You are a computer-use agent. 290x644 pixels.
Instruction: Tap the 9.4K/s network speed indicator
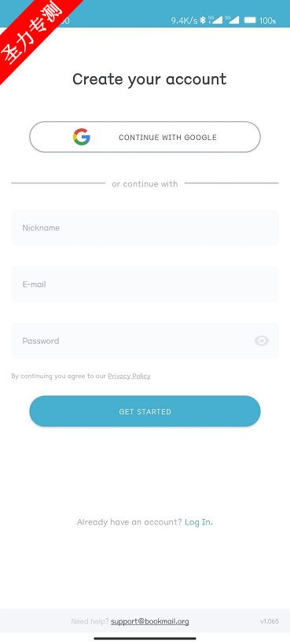[x=185, y=20]
